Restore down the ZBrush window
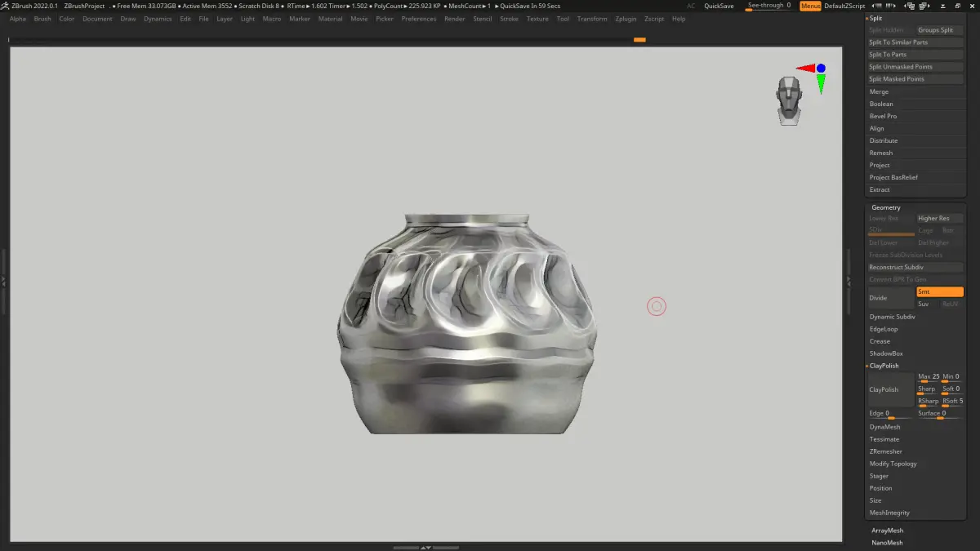980x551 pixels. coord(956,6)
